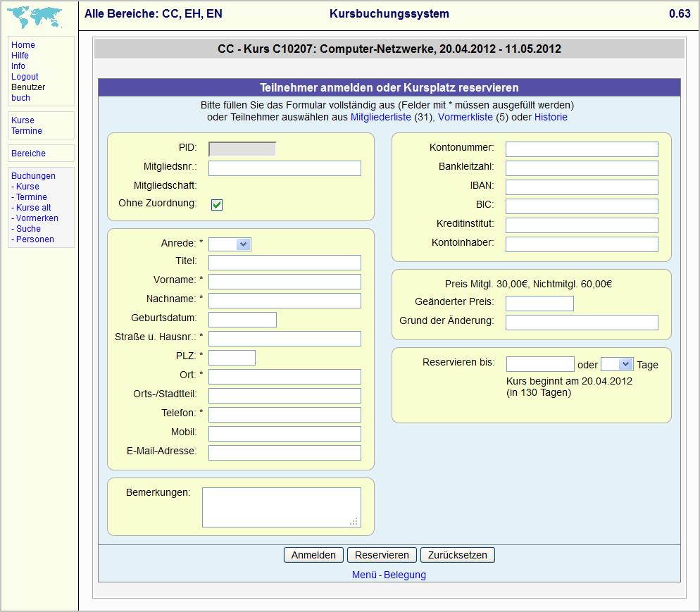700x612 pixels.
Task: Open the Menü link at bottom
Action: pyautogui.click(x=364, y=575)
